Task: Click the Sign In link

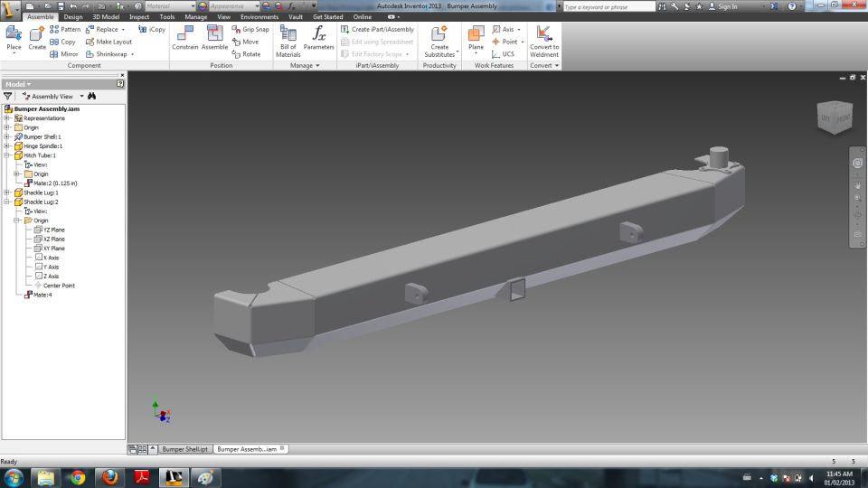Action: [723, 6]
